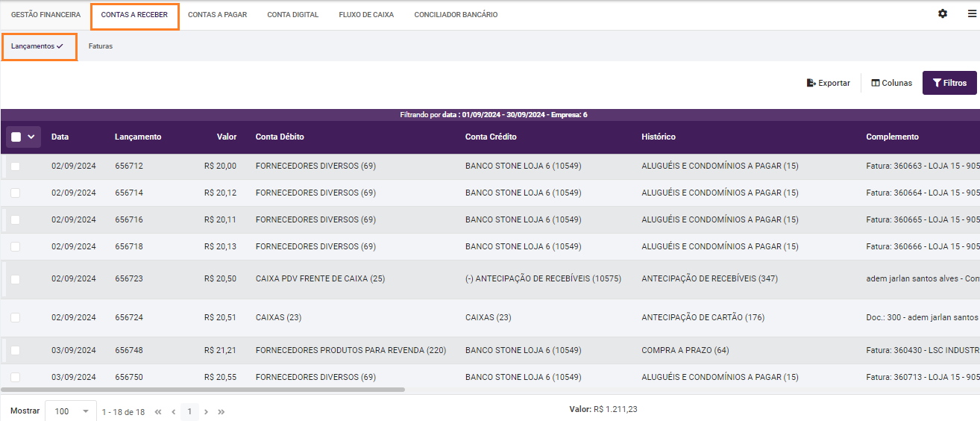Click ANTECIPAÇÃO DE CARTÃO (176) cell

pyautogui.click(x=703, y=317)
